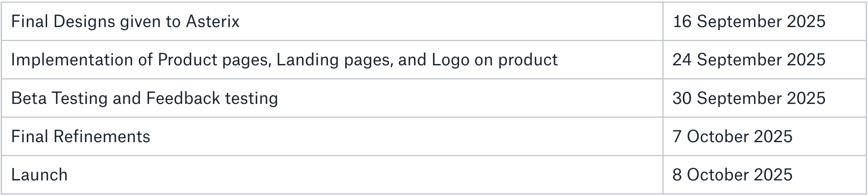This screenshot has height=195, width=868.
Task: Click the 'Final Refinements' cell
Action: tap(332, 136)
